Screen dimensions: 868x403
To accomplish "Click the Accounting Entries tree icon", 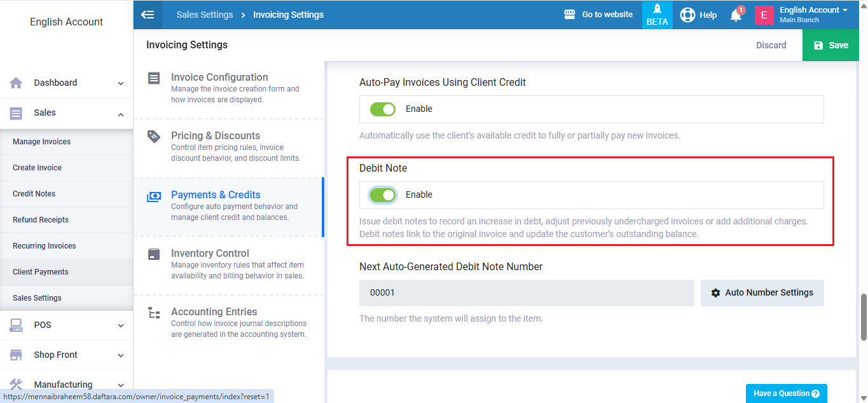I will coord(154,313).
